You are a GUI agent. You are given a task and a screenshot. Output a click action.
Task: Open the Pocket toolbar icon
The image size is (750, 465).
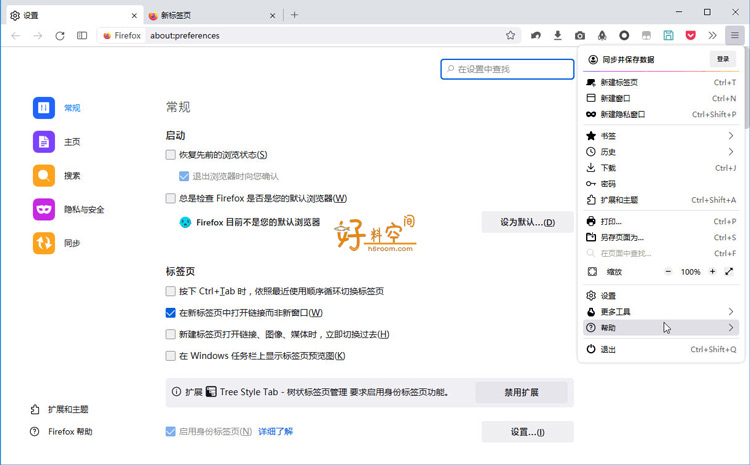[x=691, y=35]
